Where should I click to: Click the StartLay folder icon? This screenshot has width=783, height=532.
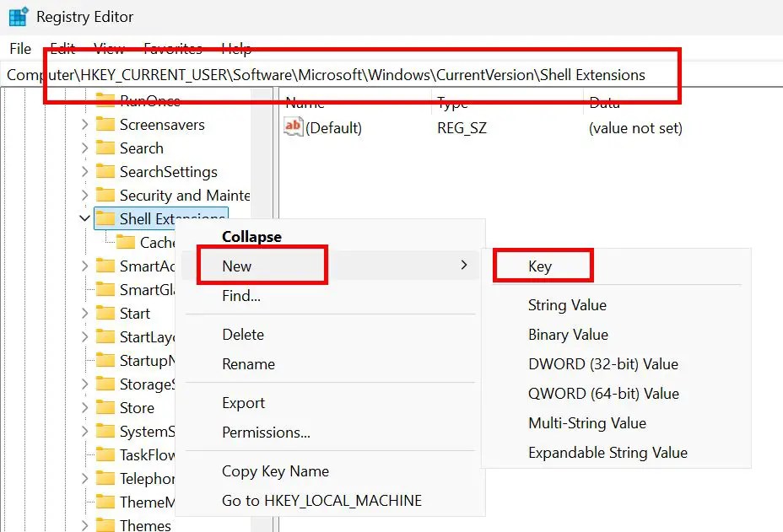[105, 336]
